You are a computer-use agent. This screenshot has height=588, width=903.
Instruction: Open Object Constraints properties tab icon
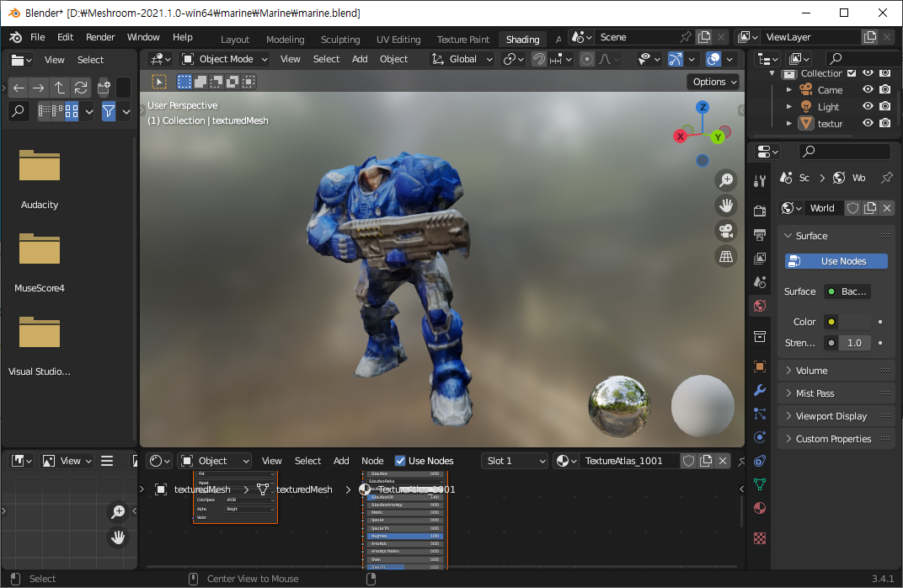760,461
